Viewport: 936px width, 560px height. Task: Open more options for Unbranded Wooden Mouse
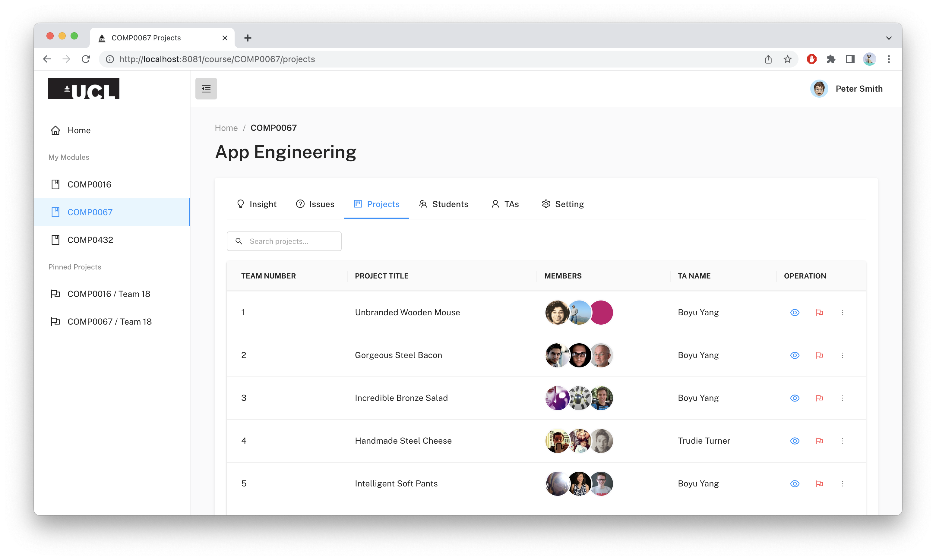pos(843,313)
